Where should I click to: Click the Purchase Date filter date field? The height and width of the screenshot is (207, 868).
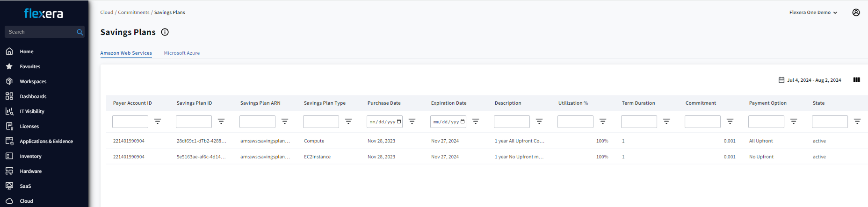(384, 122)
